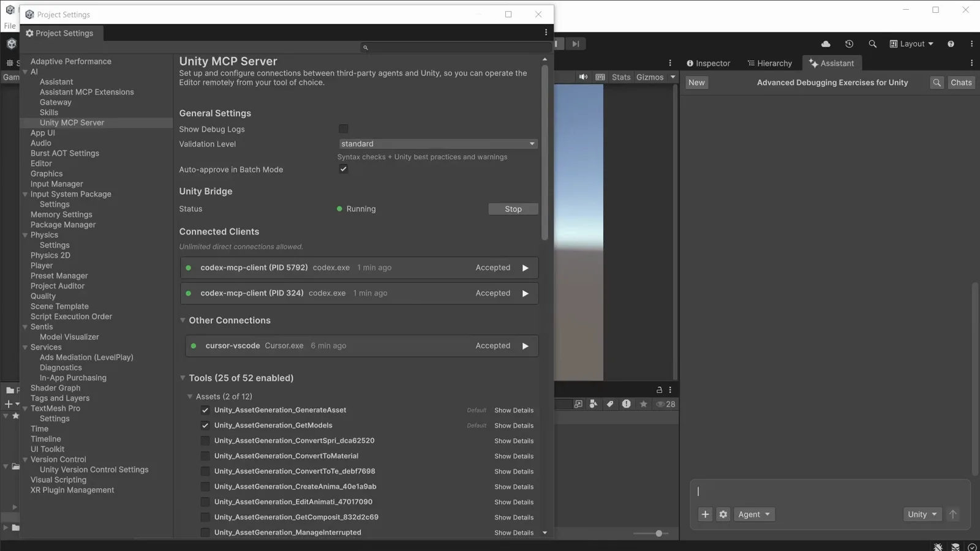Start a New Assistant chat
Viewport: 980px width, 551px height.
click(x=696, y=83)
